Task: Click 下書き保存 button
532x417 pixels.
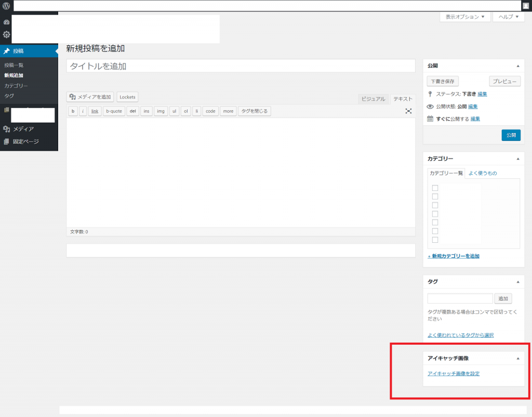Action: pos(443,81)
